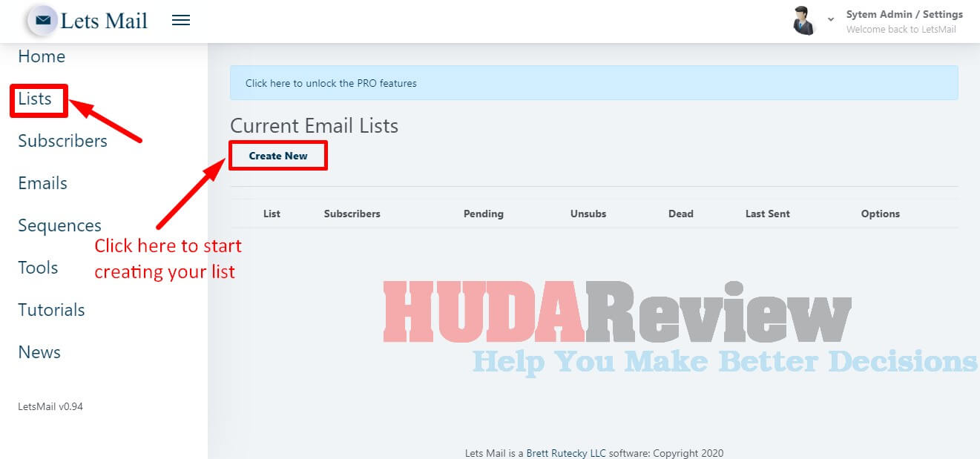980x459 pixels.
Task: Navigate to Emails in the sidebar
Action: [43, 183]
